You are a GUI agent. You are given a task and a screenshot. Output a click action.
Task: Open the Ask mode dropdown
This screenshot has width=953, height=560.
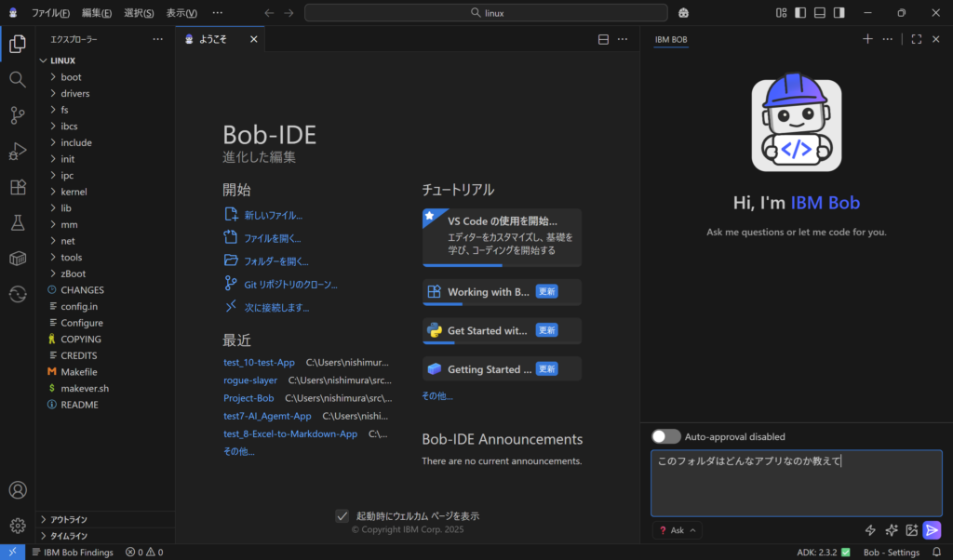click(678, 530)
